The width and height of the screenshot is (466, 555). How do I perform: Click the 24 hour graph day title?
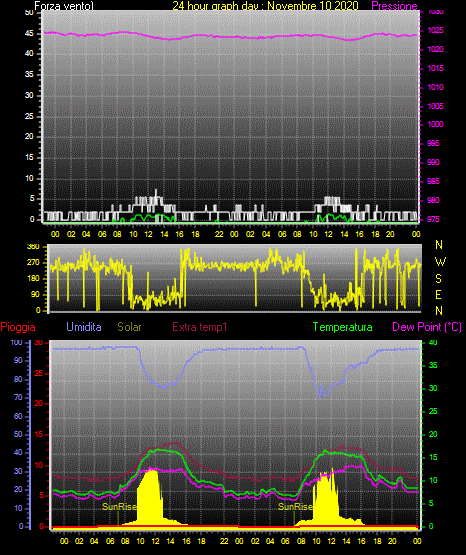coord(265,6)
